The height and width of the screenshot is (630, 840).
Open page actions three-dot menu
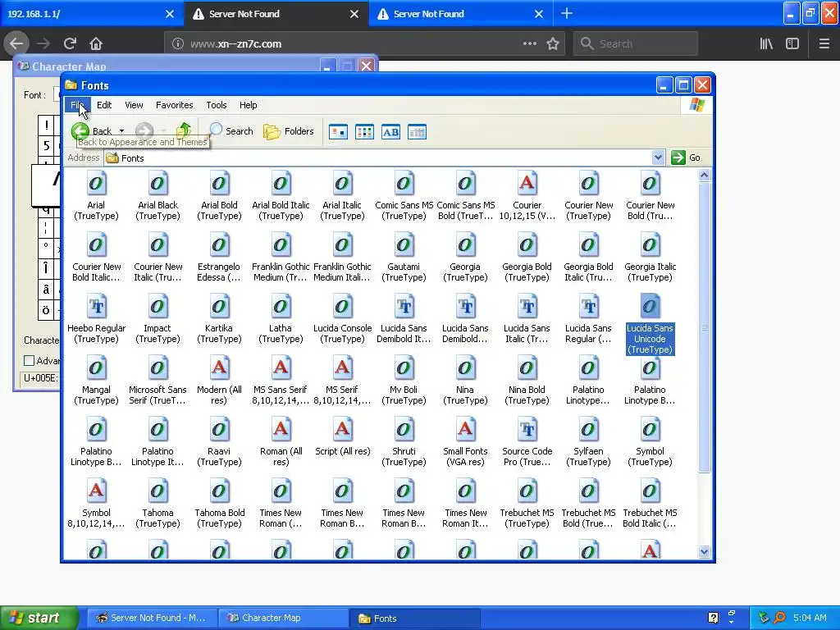529,43
